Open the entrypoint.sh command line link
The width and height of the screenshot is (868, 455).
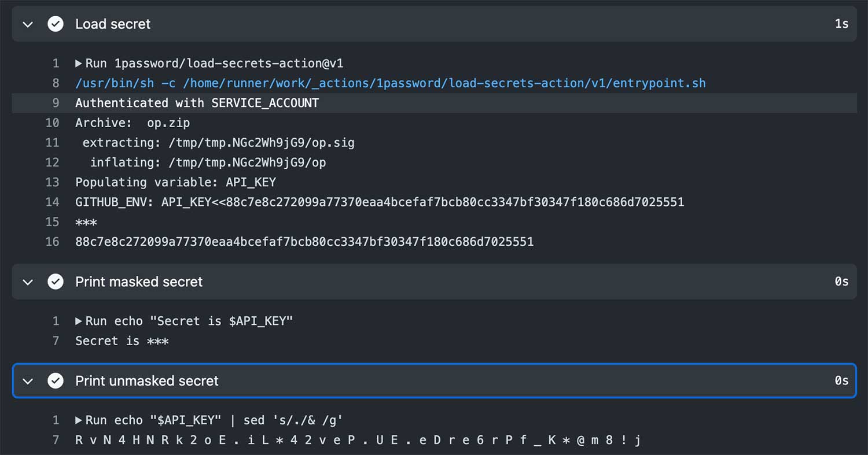point(391,83)
